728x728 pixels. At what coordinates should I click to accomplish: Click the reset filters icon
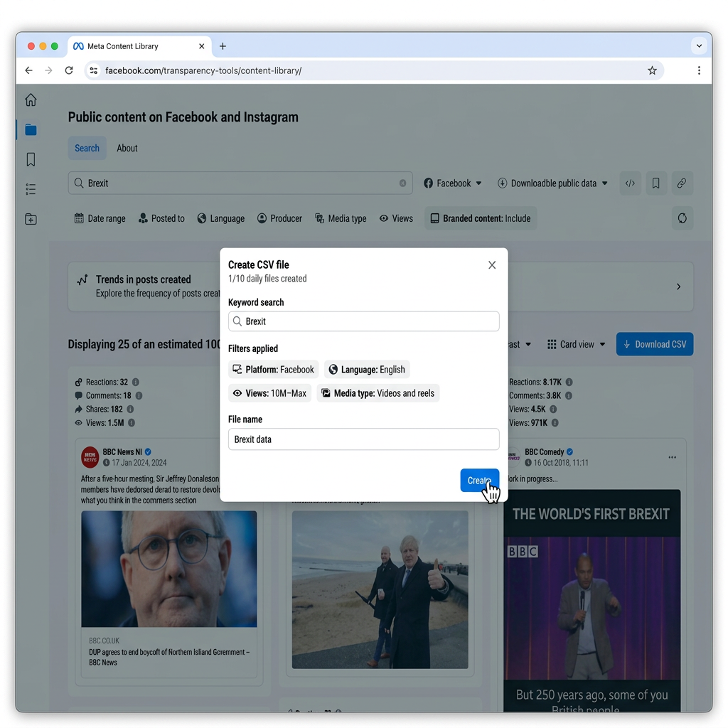pos(682,218)
